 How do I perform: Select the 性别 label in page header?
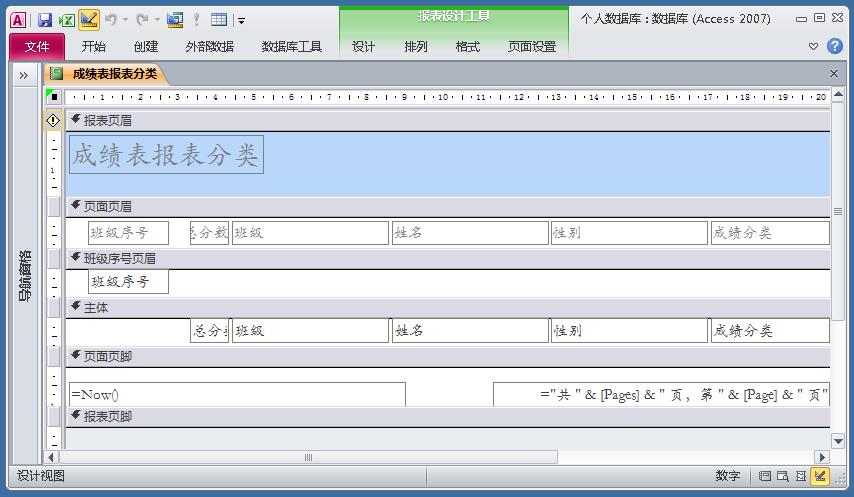629,232
